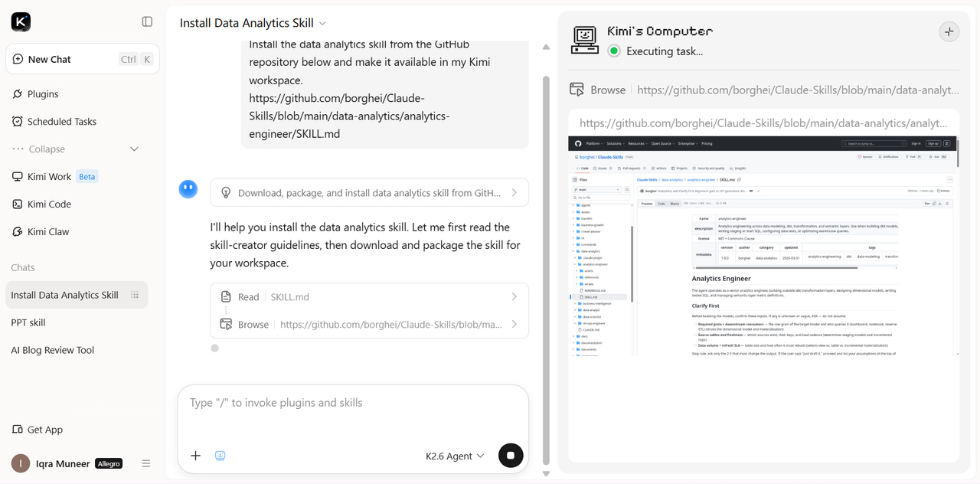
Task: Toggle the sidebar panel icon
Action: 148,21
